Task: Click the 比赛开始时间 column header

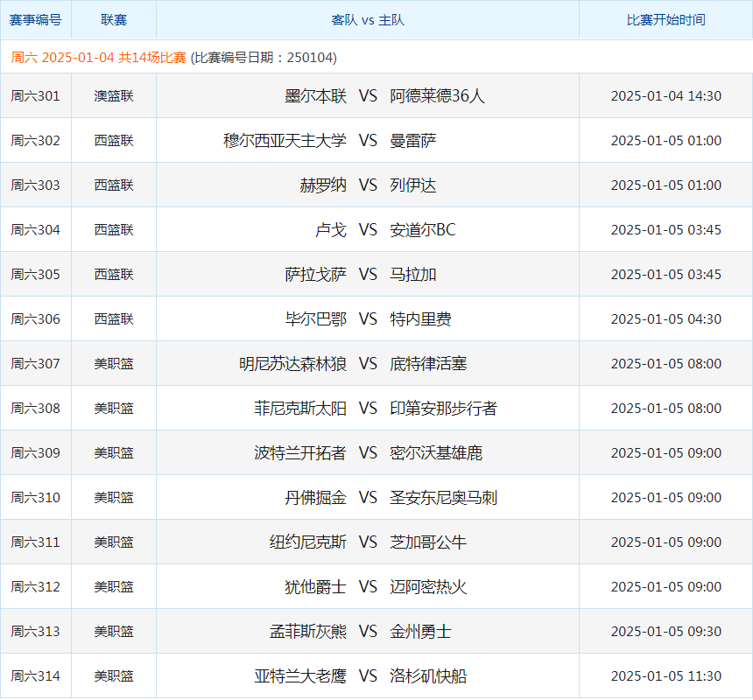Action: [666, 20]
